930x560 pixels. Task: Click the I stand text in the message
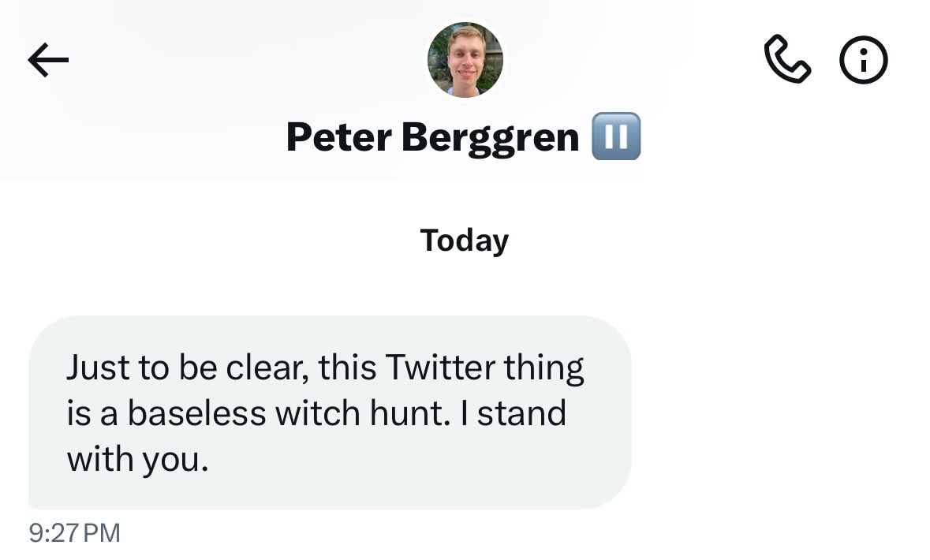[514, 413]
